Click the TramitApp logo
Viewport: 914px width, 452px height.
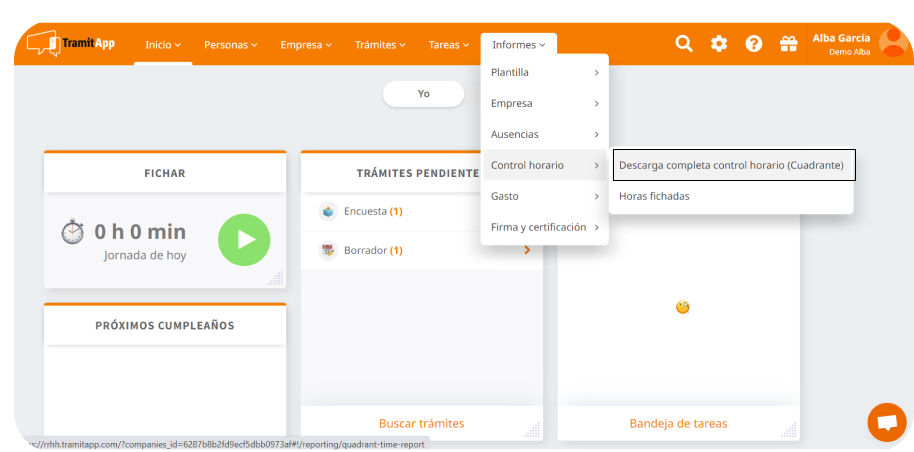point(71,44)
